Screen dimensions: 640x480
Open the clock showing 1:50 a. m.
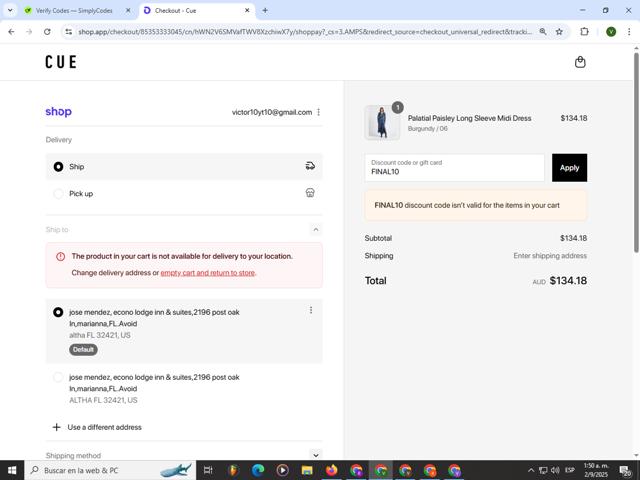click(596, 470)
